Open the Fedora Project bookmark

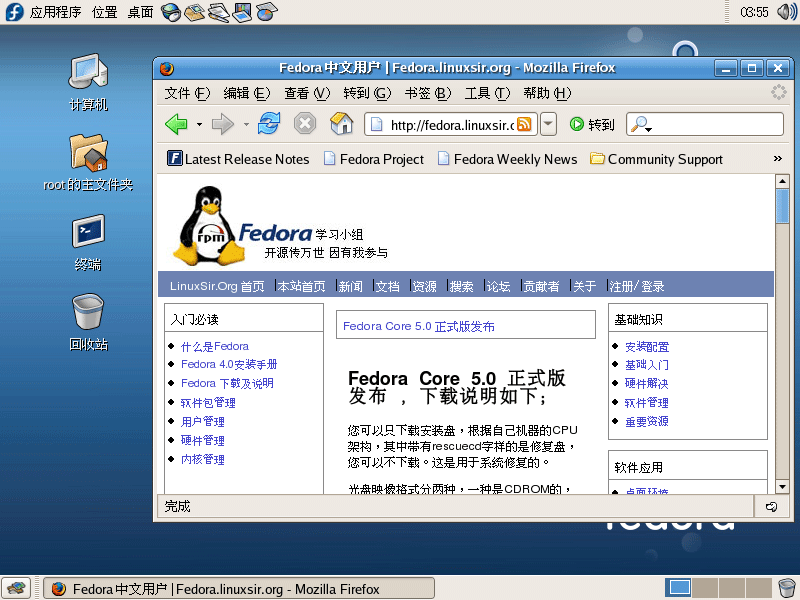tap(374, 159)
